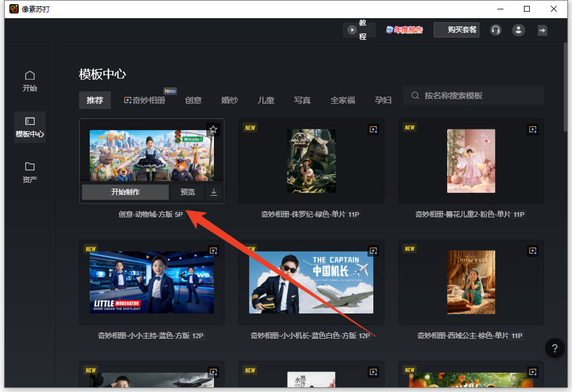The width and height of the screenshot is (572, 392).
Task: Switch to the 婚纱 tab
Action: point(230,100)
